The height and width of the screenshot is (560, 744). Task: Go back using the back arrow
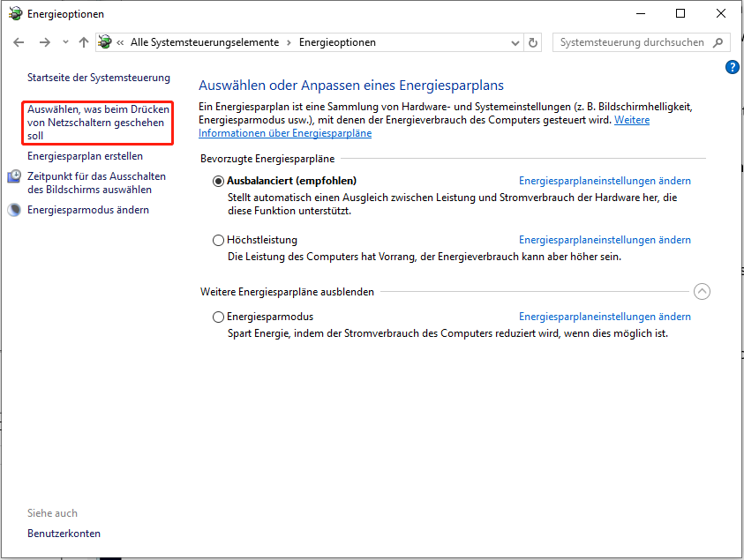click(19, 42)
